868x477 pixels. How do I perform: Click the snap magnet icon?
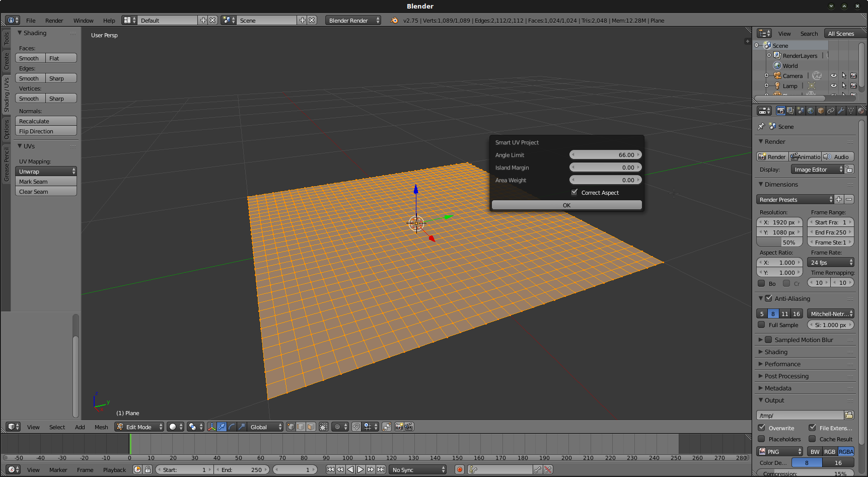356,427
